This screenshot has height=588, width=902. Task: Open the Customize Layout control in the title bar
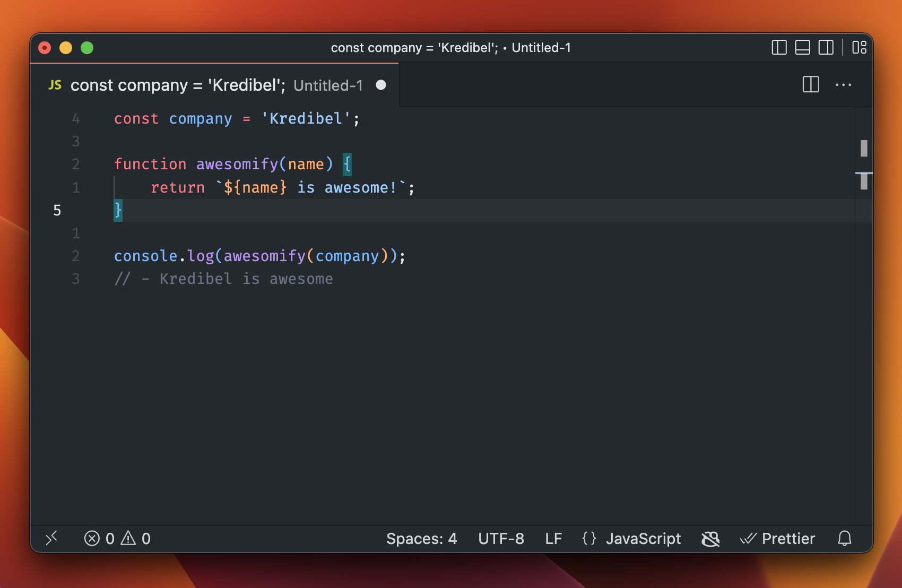pos(860,47)
